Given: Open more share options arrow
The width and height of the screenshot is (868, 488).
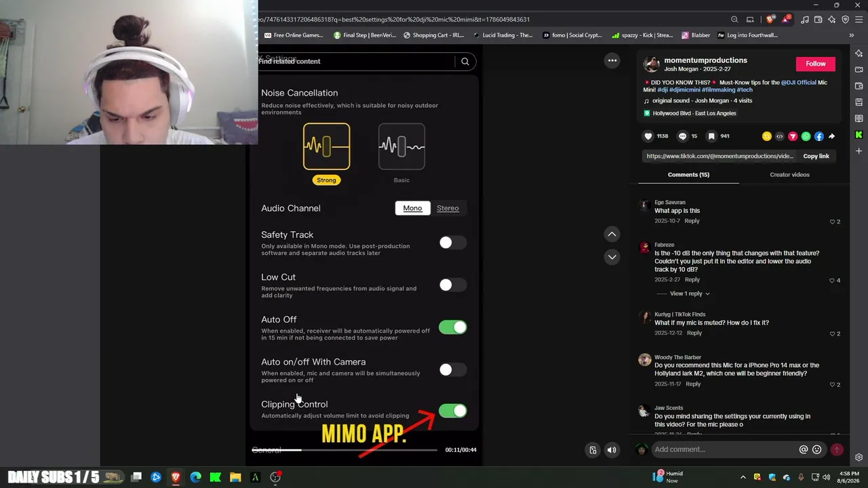Looking at the screenshot, I should tap(832, 136).
